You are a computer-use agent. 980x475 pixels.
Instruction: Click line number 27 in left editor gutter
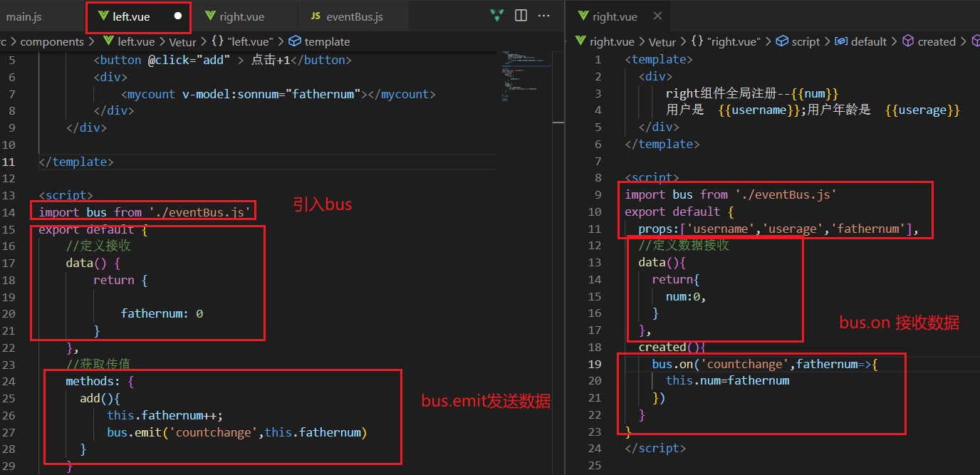pyautogui.click(x=9, y=432)
